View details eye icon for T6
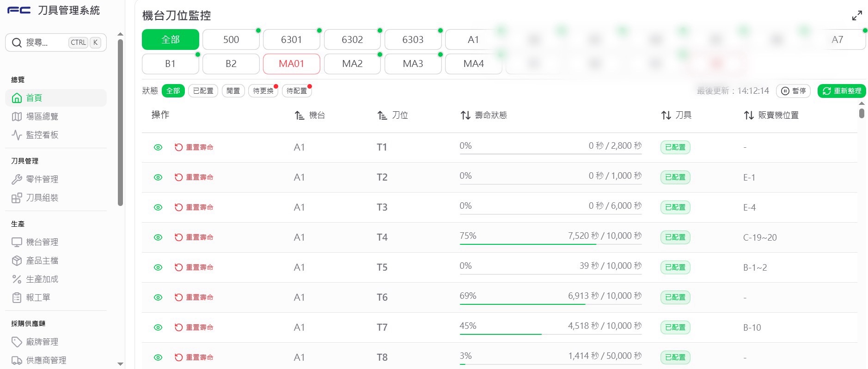 (158, 297)
